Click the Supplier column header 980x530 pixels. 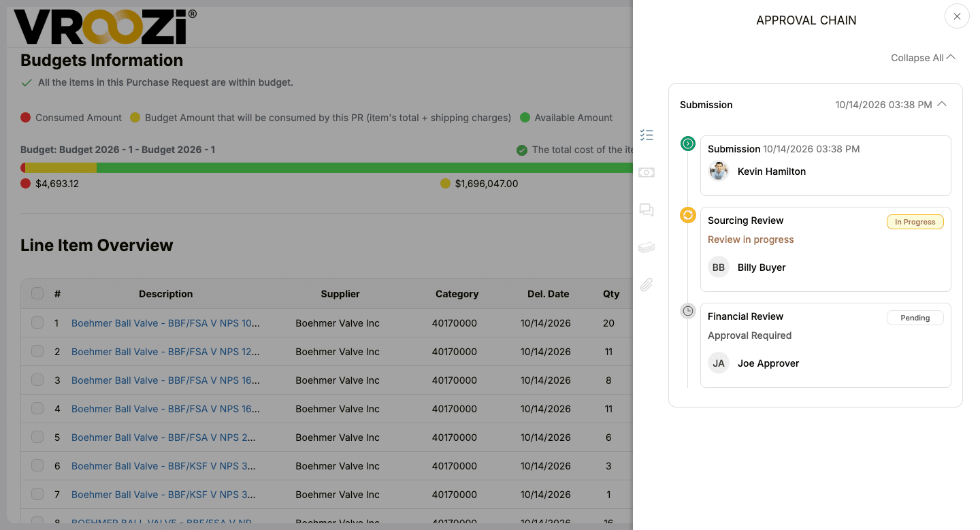(x=340, y=294)
